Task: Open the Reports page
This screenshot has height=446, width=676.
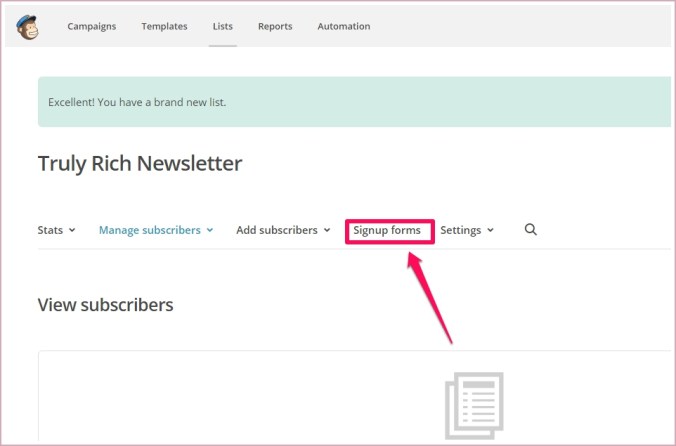Action: pos(275,26)
